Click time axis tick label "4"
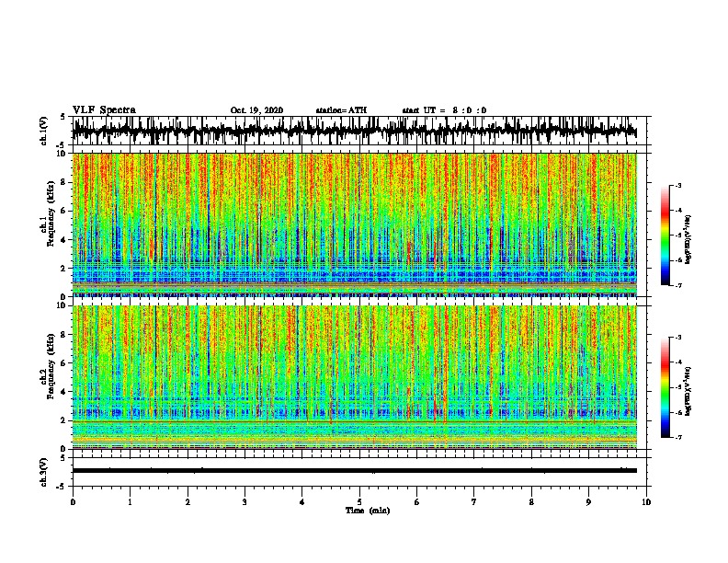This screenshot has width=728, height=563. click(x=301, y=502)
